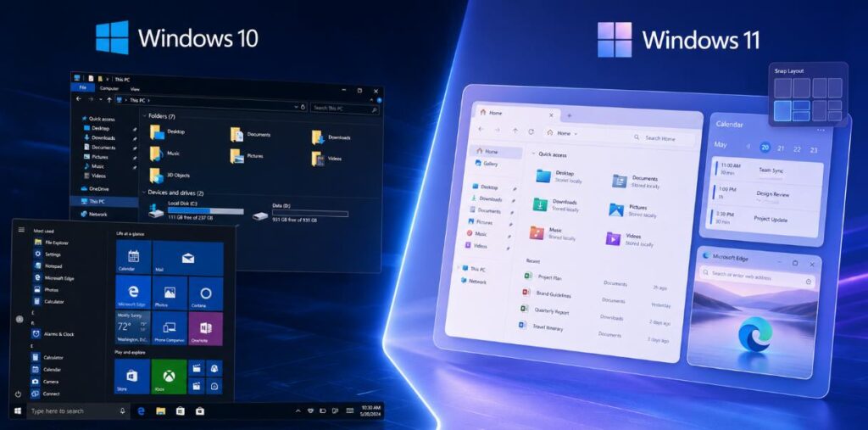Screen dimensions: 868x430
Task: Click the Search This PC field
Action: 344,108
